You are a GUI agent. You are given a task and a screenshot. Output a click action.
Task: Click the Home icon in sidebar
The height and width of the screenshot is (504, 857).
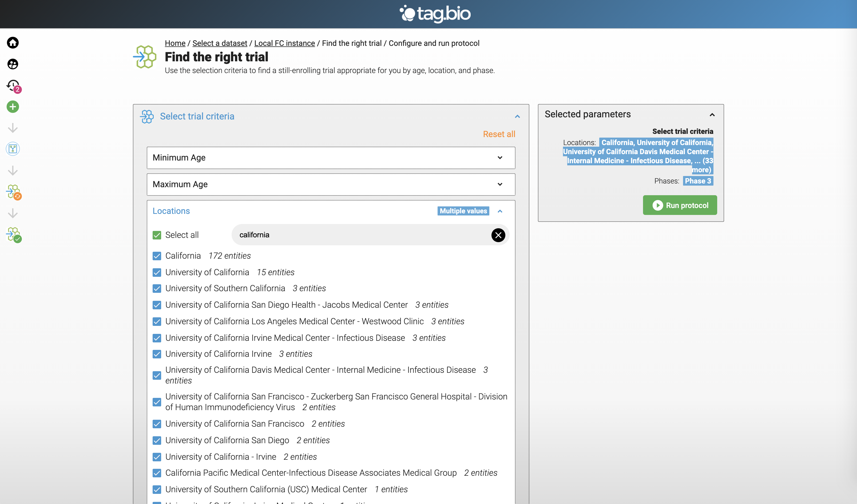pyautogui.click(x=13, y=43)
